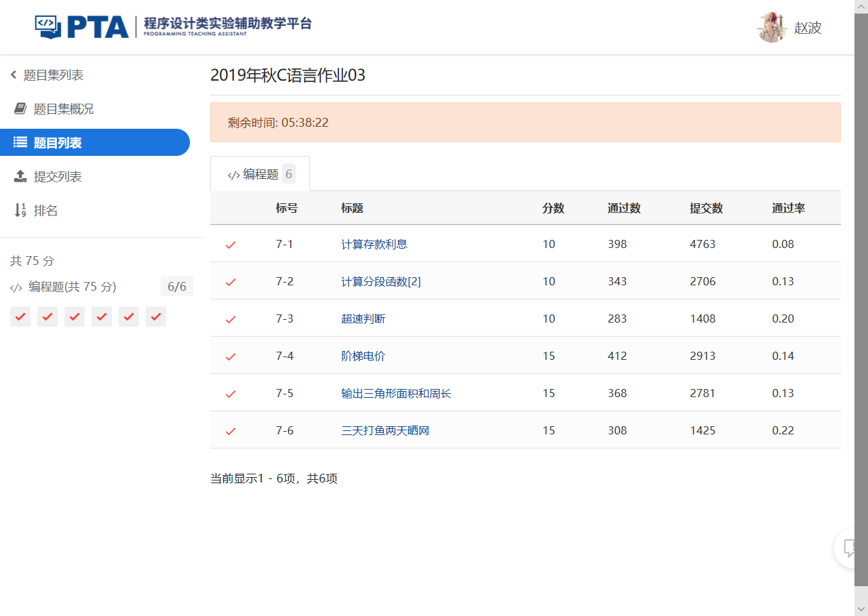Viewport: 868px width, 616px height.
Task: Click the vertical scrollbar thumb
Action: pos(861,300)
